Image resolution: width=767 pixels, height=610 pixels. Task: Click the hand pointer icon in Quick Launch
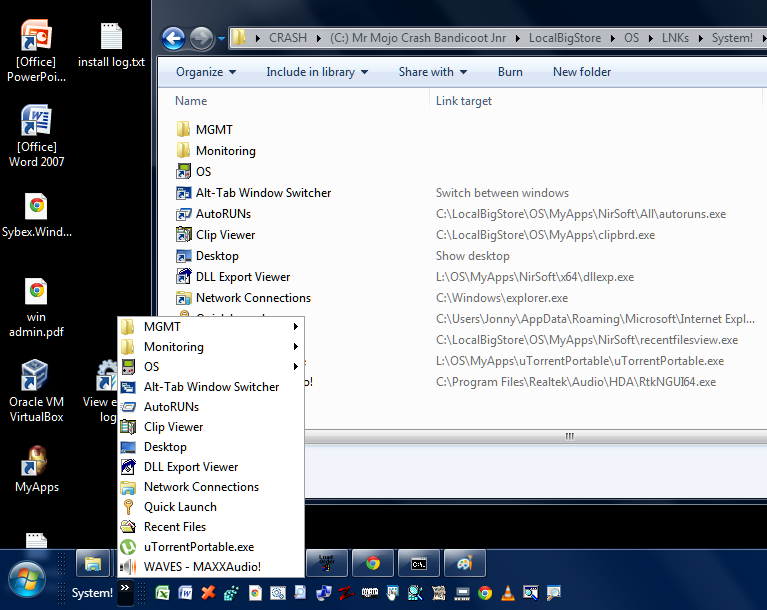(392, 593)
